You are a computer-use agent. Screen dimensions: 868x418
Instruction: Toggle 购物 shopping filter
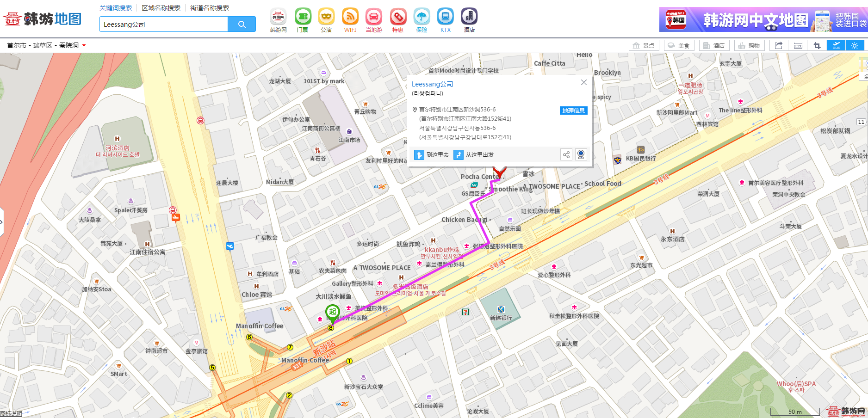tap(749, 45)
